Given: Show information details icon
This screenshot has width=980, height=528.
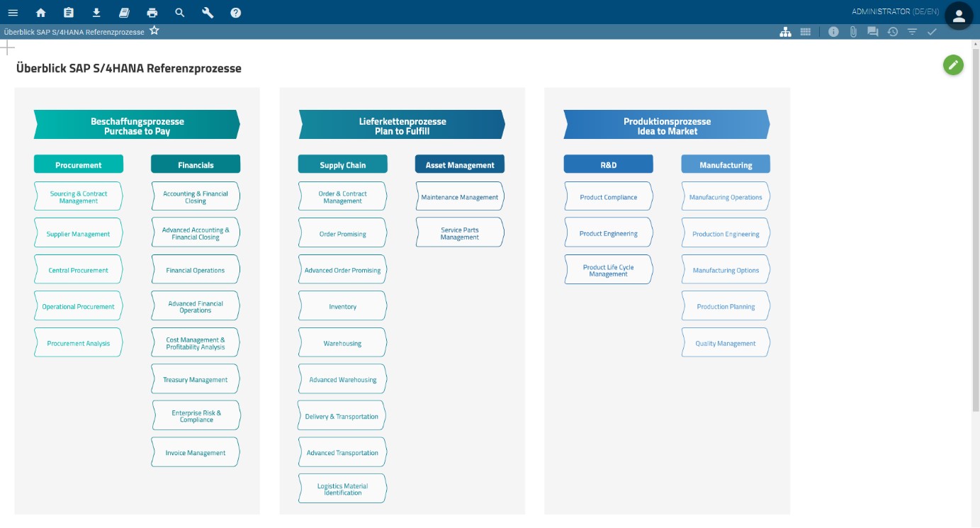Looking at the screenshot, I should (x=833, y=32).
